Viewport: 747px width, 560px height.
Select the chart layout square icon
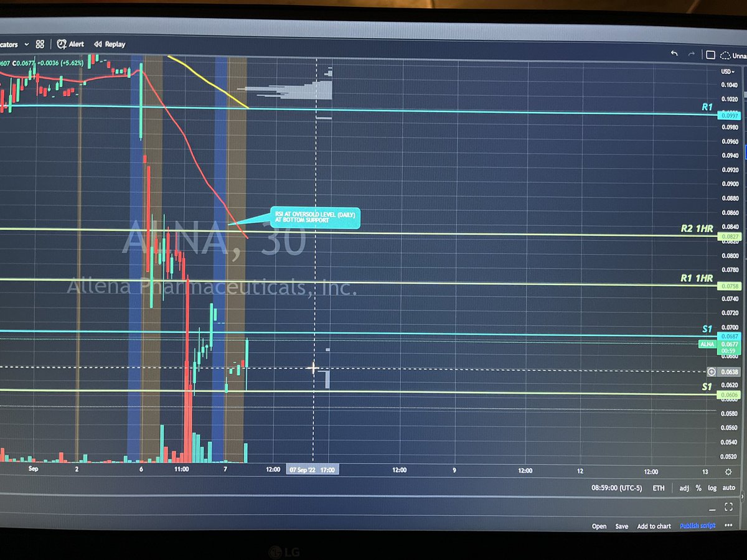(710, 55)
